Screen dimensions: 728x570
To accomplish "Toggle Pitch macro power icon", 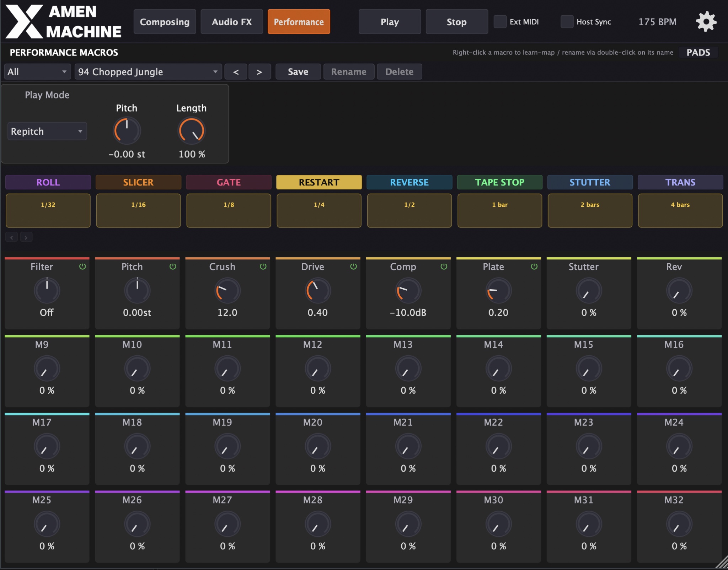I will [173, 267].
